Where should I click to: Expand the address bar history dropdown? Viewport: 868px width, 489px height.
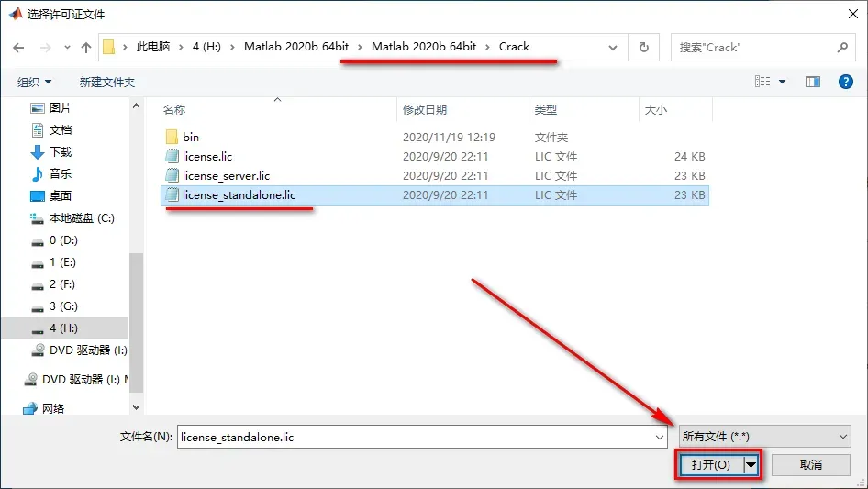[613, 48]
